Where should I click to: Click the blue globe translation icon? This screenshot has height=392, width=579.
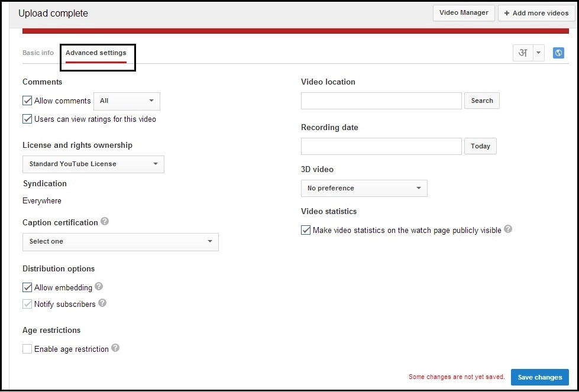click(x=558, y=53)
